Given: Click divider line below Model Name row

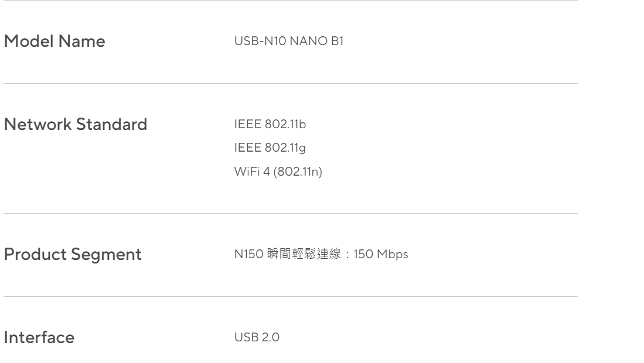Looking at the screenshot, I should click(291, 84).
